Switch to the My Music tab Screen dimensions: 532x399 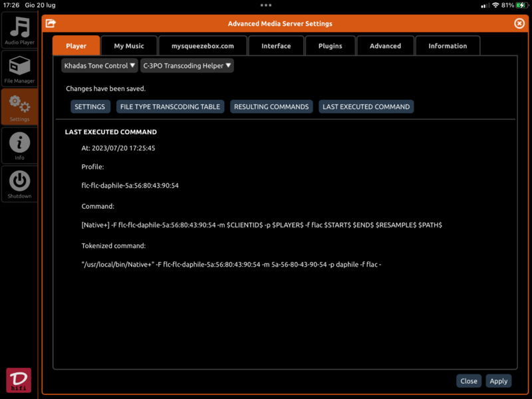point(129,46)
